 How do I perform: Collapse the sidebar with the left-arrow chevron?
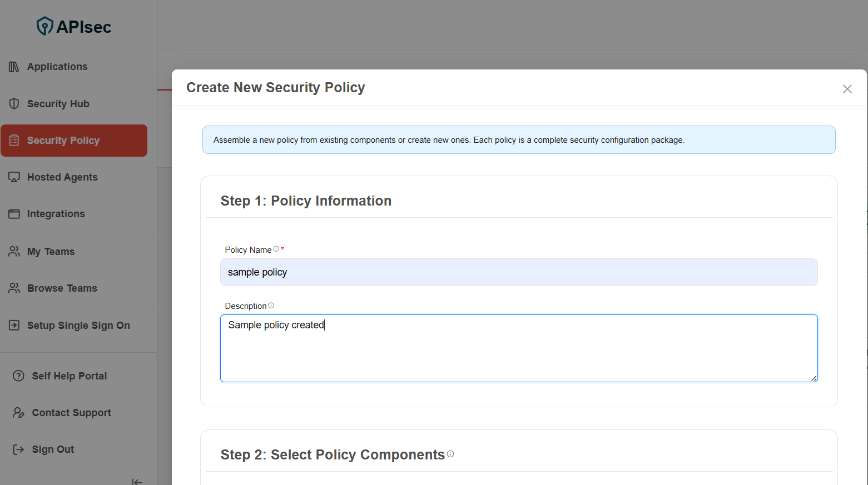137,481
